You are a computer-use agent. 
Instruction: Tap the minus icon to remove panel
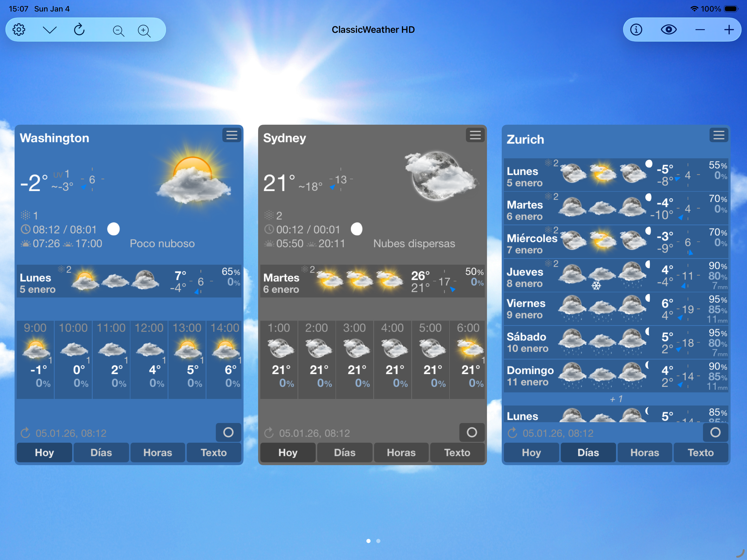pyautogui.click(x=700, y=30)
